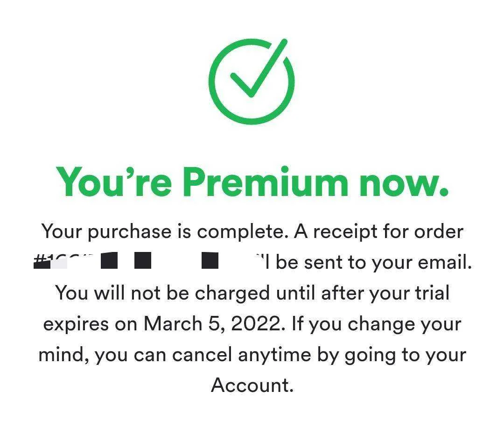This screenshot has height=440, width=504.
Task: Click the "You're Premium now." heading
Action: [x=252, y=182]
